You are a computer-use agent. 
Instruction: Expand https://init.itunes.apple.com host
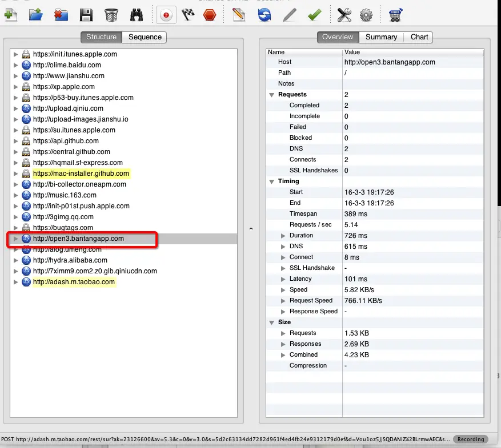[15, 54]
